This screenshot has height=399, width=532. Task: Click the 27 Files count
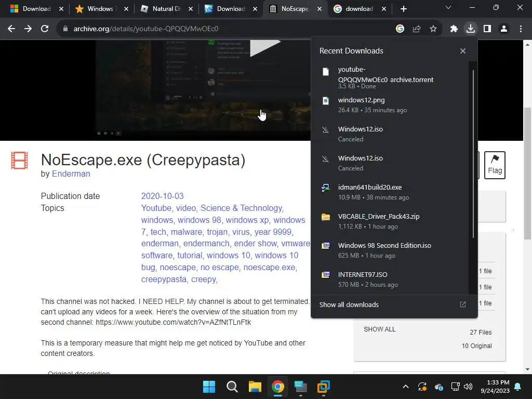click(x=481, y=332)
